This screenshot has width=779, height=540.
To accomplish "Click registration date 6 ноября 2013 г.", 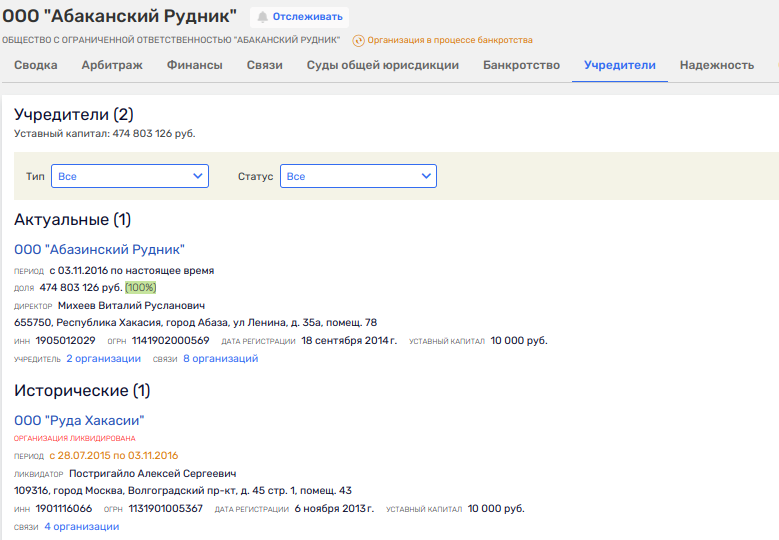I will [334, 509].
